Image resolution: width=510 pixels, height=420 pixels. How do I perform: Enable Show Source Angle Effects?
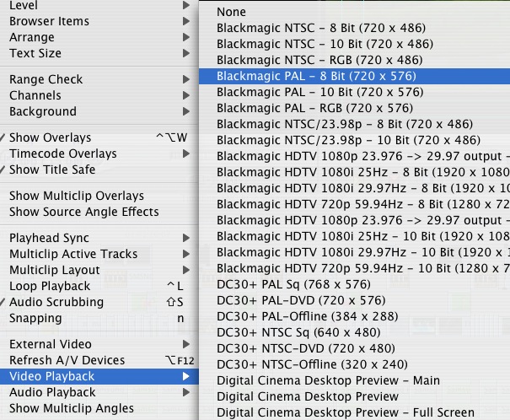point(99,212)
